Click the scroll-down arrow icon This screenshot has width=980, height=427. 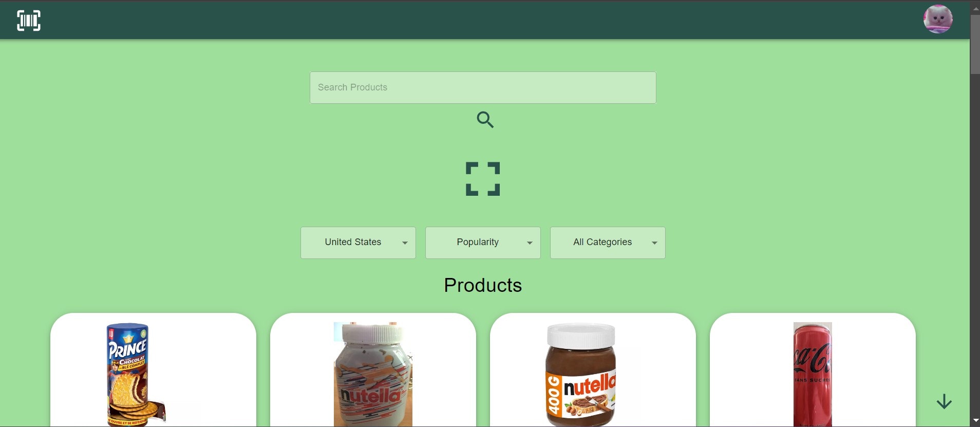[944, 402]
